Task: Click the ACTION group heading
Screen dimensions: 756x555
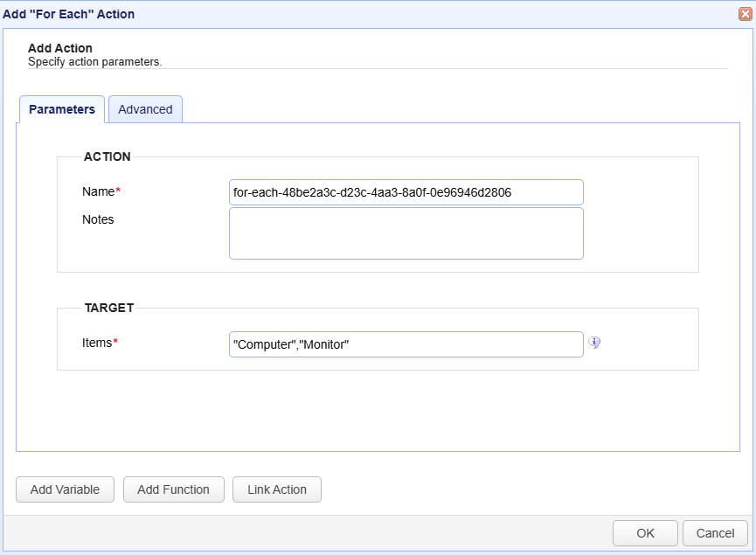Action: 107,156
